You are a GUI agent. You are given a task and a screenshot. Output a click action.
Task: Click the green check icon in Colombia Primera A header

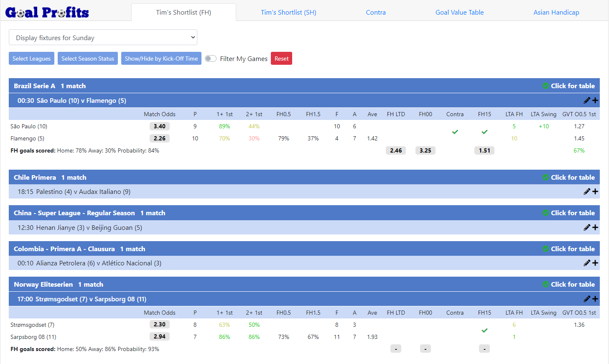[545, 249]
